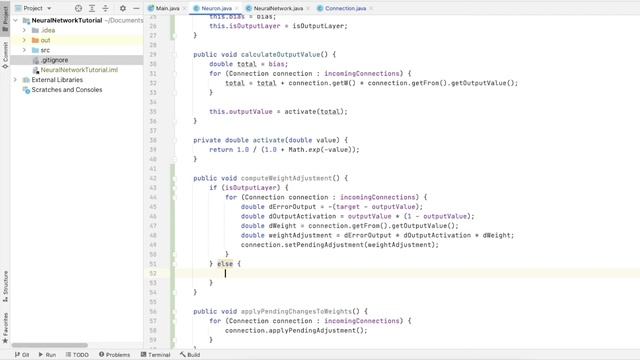Toggle the Favorites tool window side tab

5,328
